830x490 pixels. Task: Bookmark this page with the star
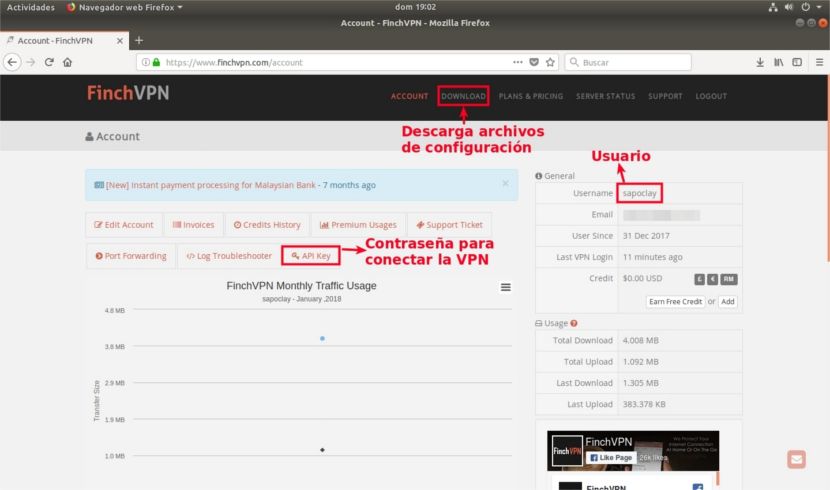551,62
